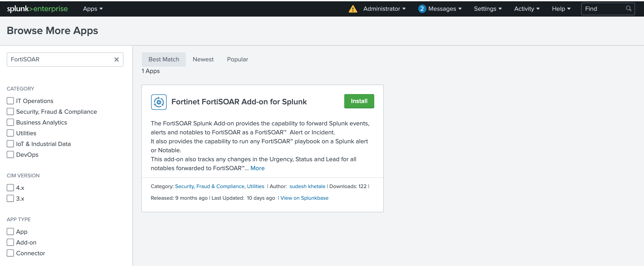Image resolution: width=644 pixels, height=266 pixels.
Task: Clear the FortiSOAR search with X
Action: (x=116, y=59)
